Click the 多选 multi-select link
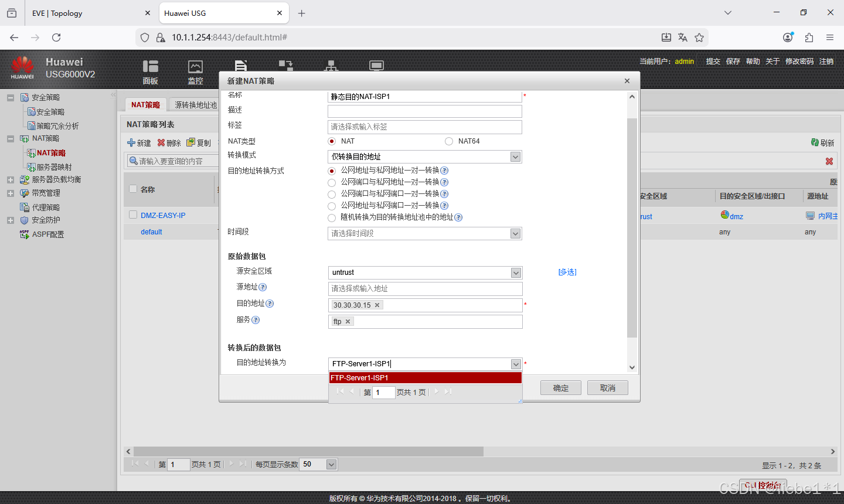This screenshot has width=844, height=504. (x=567, y=272)
